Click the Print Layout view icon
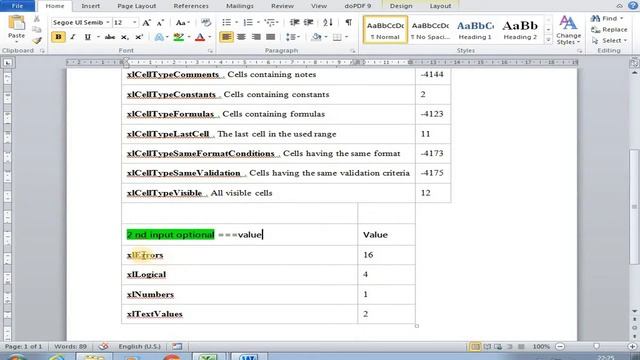 (475, 347)
